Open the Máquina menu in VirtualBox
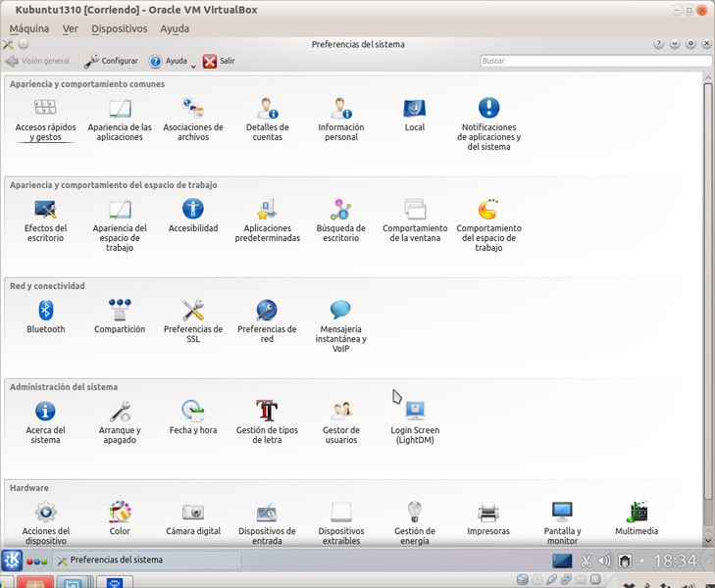 tap(28, 28)
